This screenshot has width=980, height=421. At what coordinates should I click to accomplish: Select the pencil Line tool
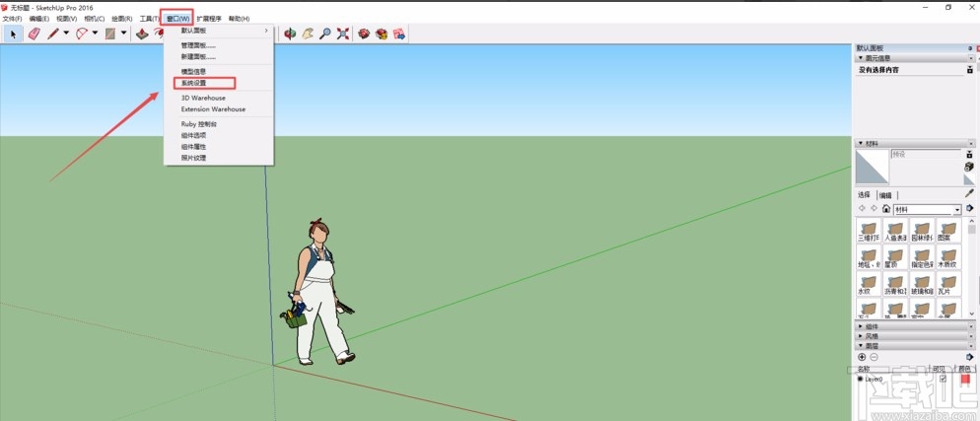tap(53, 34)
